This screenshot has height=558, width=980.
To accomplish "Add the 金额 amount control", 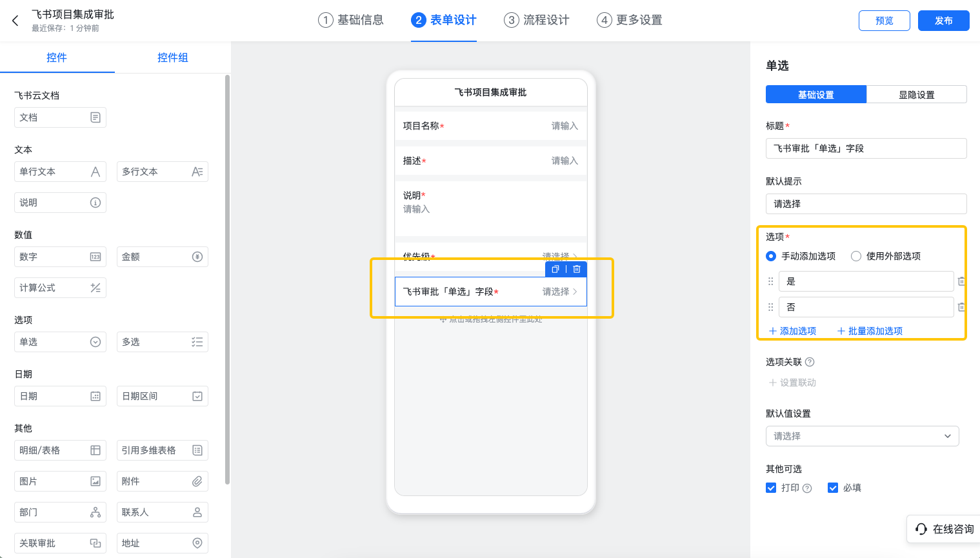I will (163, 257).
